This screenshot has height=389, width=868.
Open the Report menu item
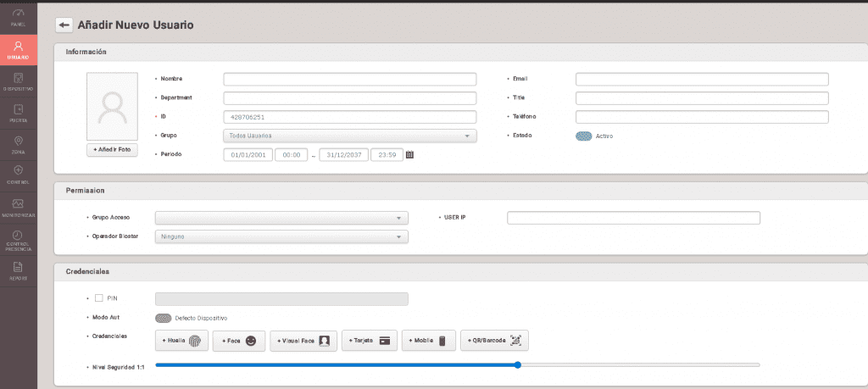click(x=18, y=271)
